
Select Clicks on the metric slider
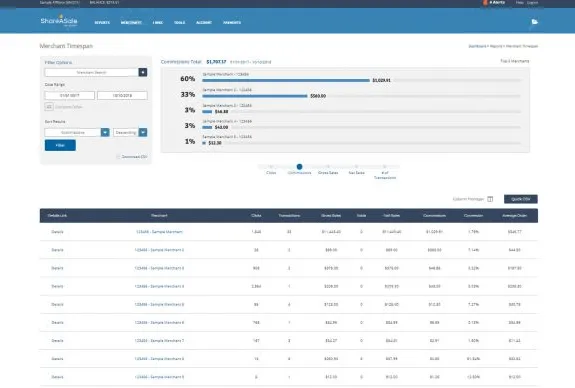(x=271, y=167)
